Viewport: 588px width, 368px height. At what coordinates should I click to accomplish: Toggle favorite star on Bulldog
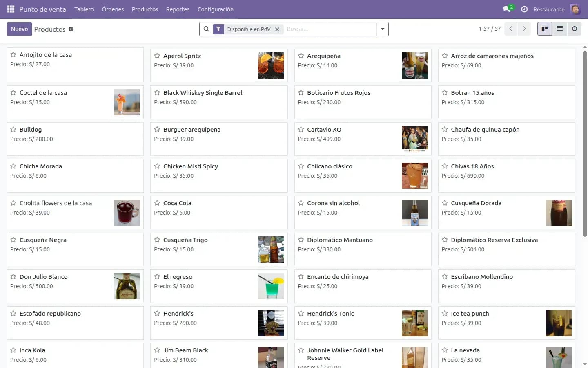13,129
